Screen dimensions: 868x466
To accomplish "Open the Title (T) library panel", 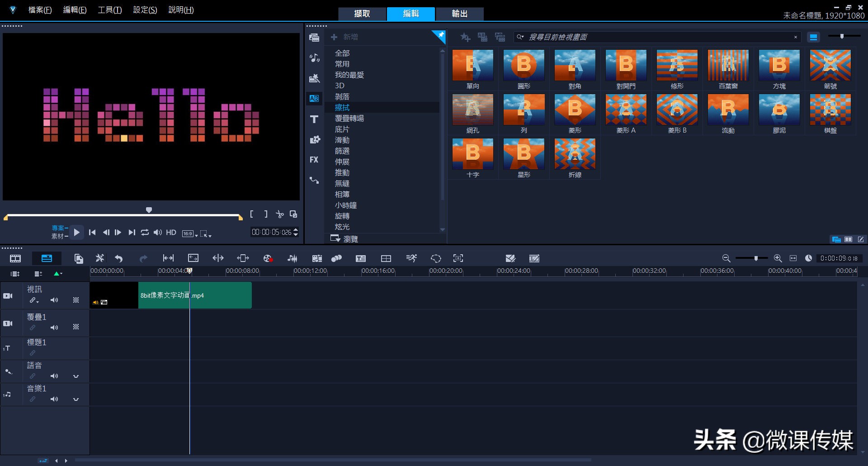I will [x=314, y=119].
